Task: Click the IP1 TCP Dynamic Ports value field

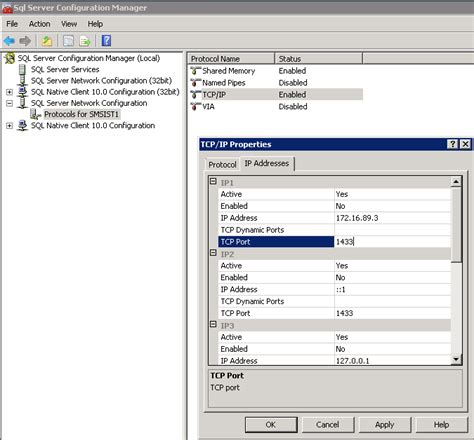Action: pyautogui.click(x=392, y=230)
